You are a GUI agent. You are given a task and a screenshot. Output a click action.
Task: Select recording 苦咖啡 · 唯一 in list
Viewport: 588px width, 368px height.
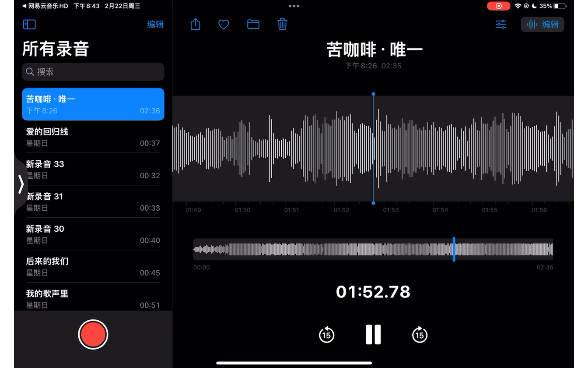(93, 104)
